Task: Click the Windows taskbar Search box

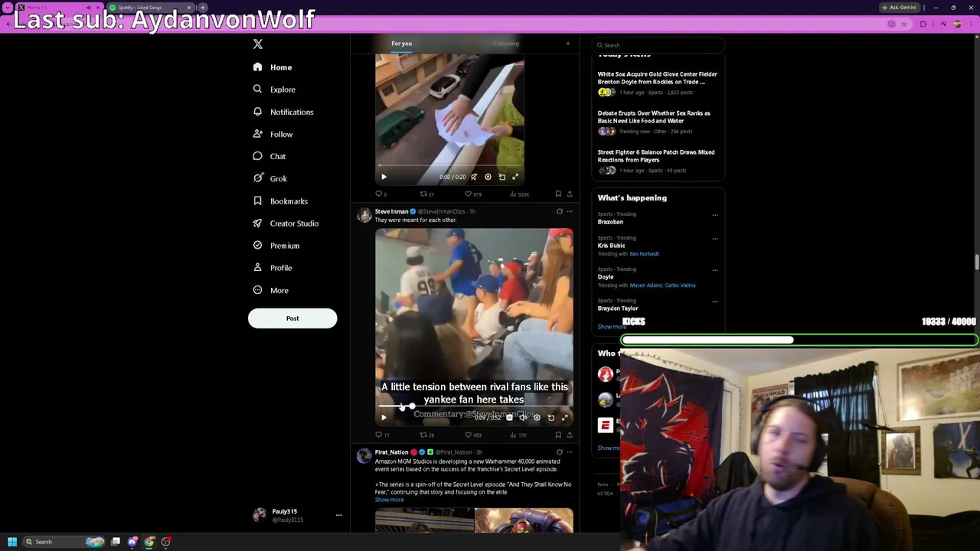Action: coord(64,542)
